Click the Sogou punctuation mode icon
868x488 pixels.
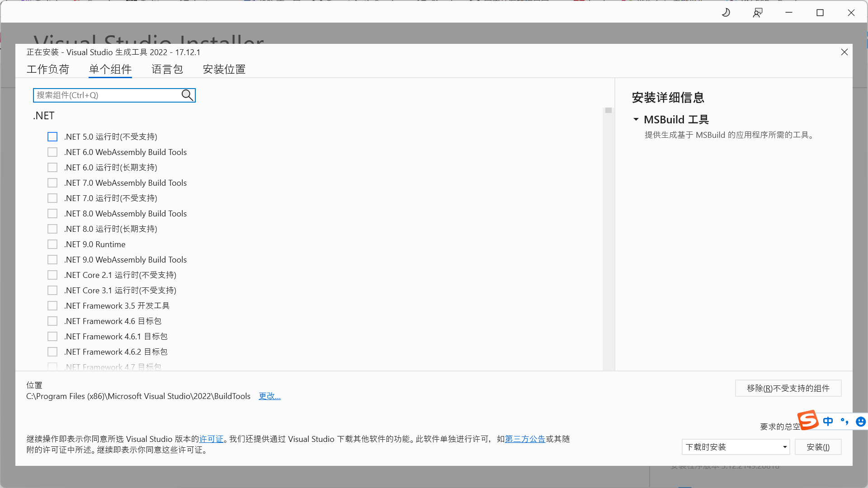tap(844, 421)
